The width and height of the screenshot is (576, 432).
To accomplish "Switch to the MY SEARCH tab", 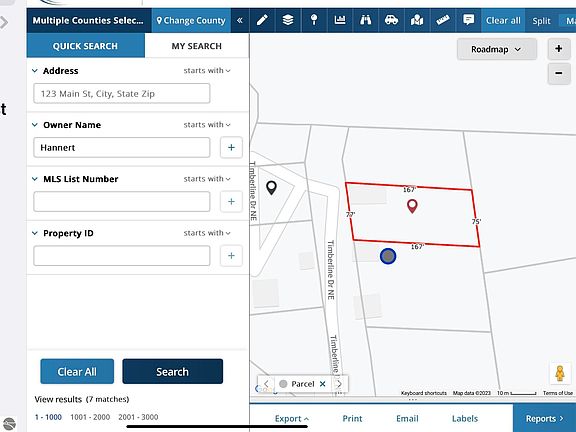I will [x=197, y=46].
